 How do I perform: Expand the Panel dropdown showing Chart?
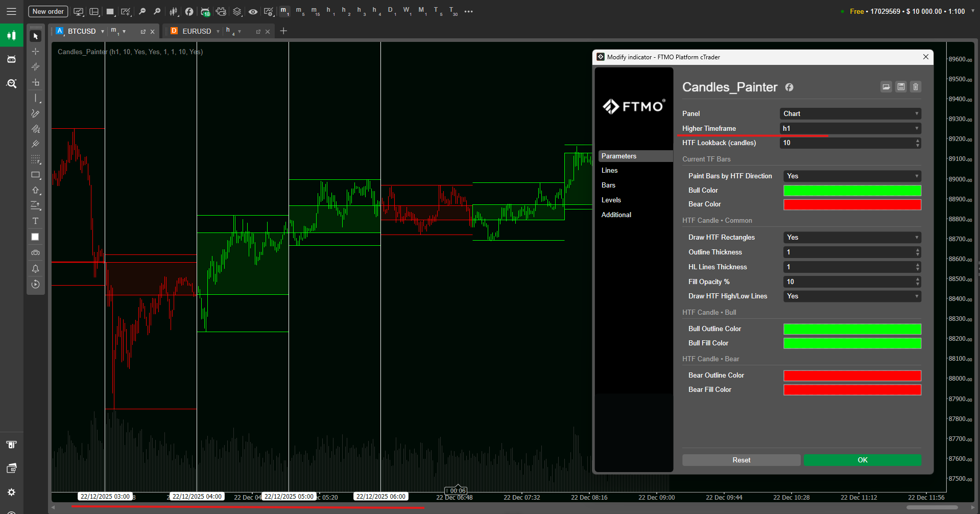tap(850, 114)
